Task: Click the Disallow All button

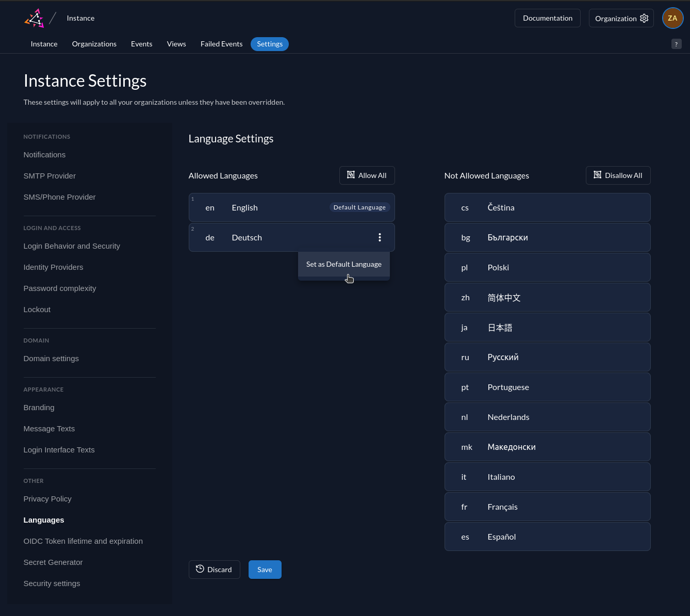Action: click(618, 175)
